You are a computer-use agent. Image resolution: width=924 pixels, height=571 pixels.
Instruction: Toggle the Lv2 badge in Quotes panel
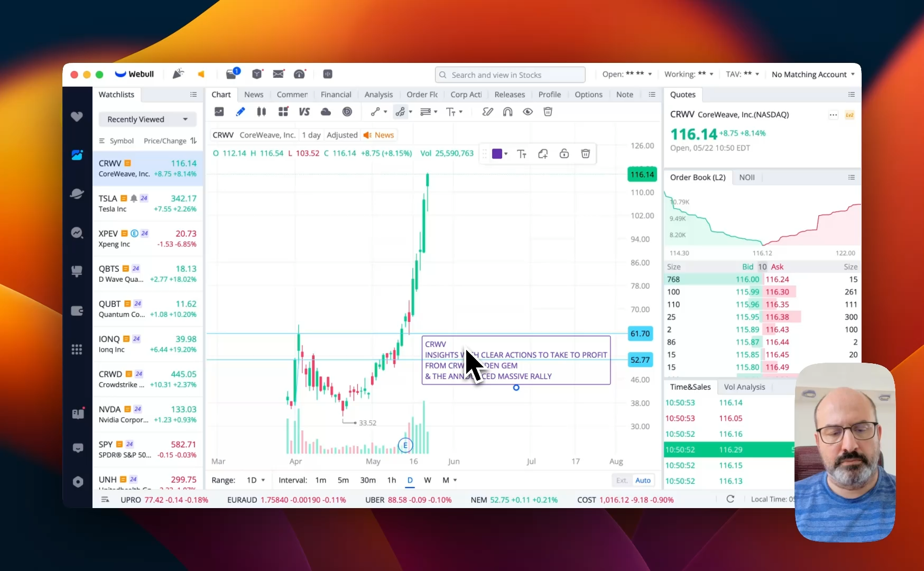click(849, 115)
